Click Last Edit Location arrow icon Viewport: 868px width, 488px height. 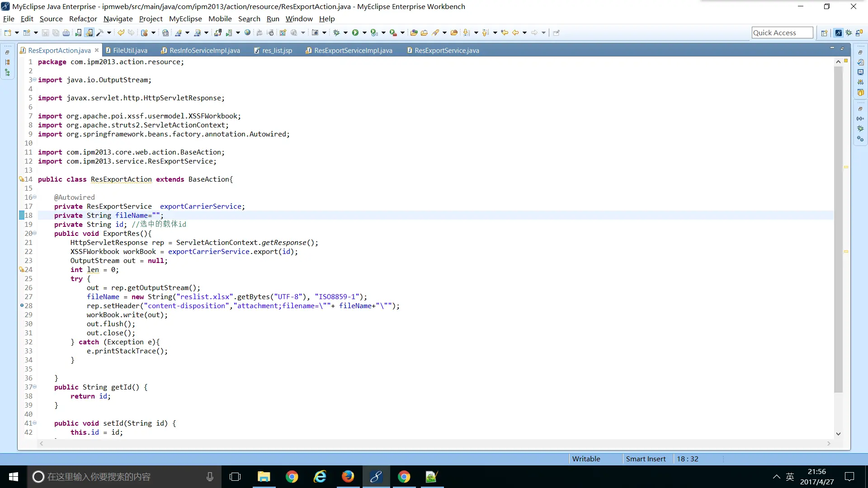505,33
